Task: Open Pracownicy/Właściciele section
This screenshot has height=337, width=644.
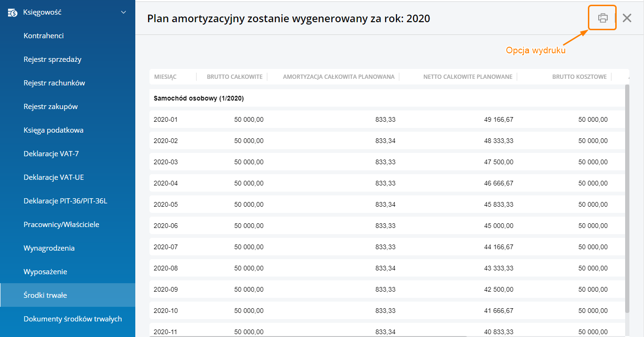Action: pos(61,225)
